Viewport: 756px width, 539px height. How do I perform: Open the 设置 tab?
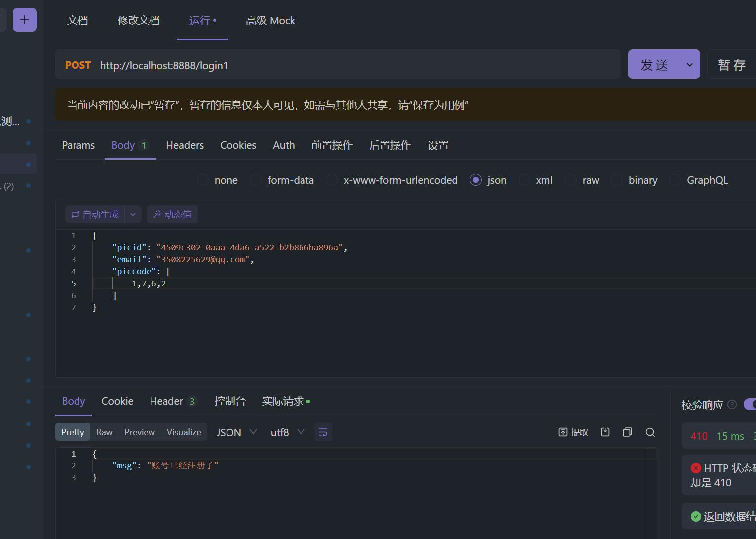coord(438,145)
